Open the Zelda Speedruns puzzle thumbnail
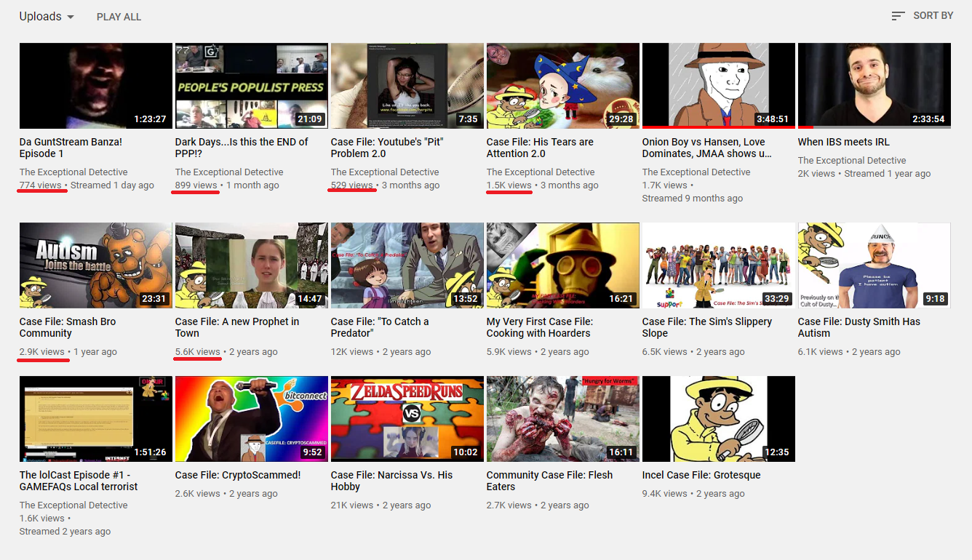 (407, 419)
